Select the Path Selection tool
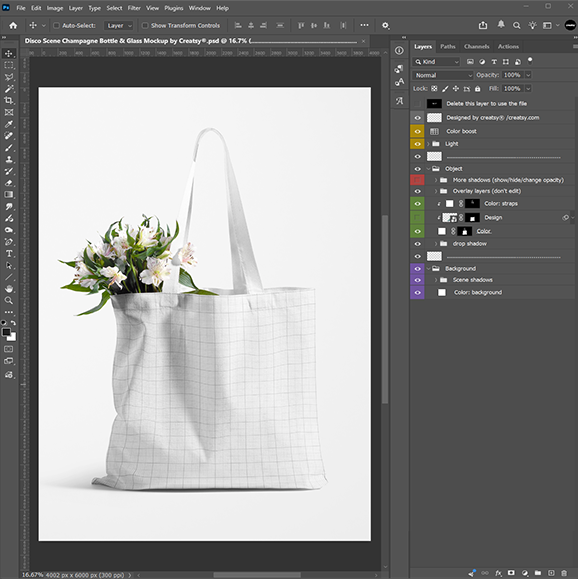 (9, 265)
